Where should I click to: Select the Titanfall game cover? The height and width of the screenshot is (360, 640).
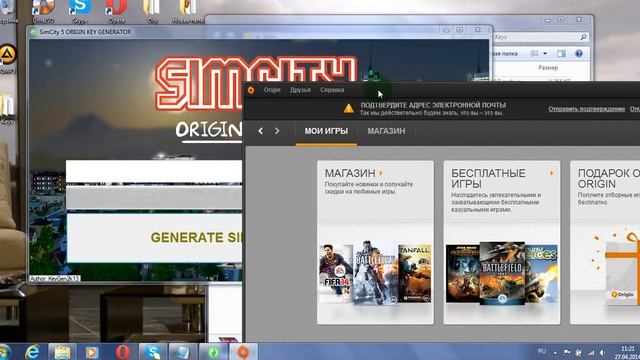click(x=414, y=273)
